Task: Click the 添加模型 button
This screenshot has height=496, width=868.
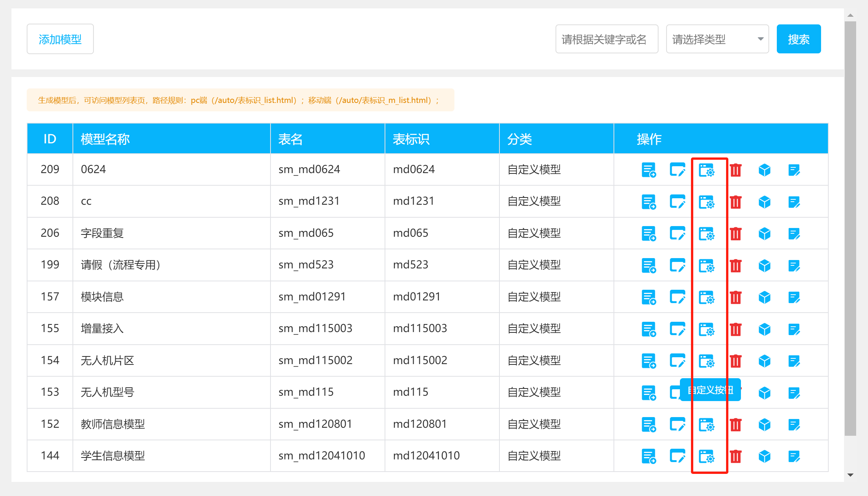Action: (x=60, y=39)
